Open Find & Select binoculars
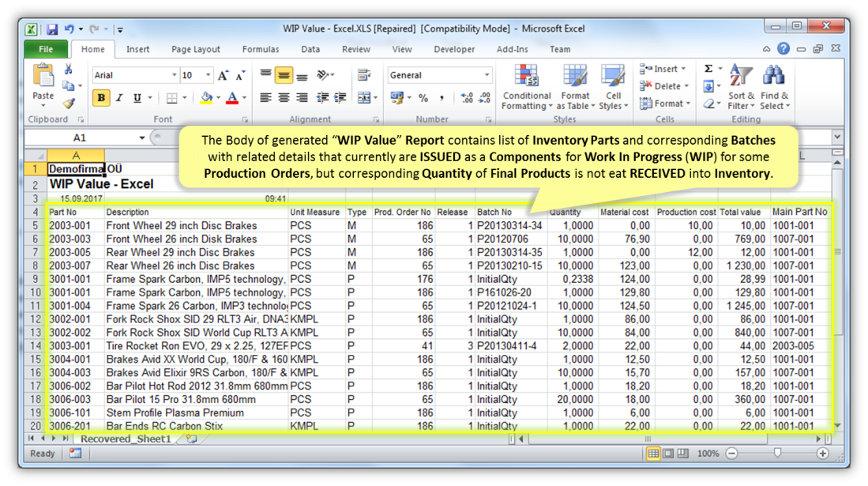 click(775, 87)
